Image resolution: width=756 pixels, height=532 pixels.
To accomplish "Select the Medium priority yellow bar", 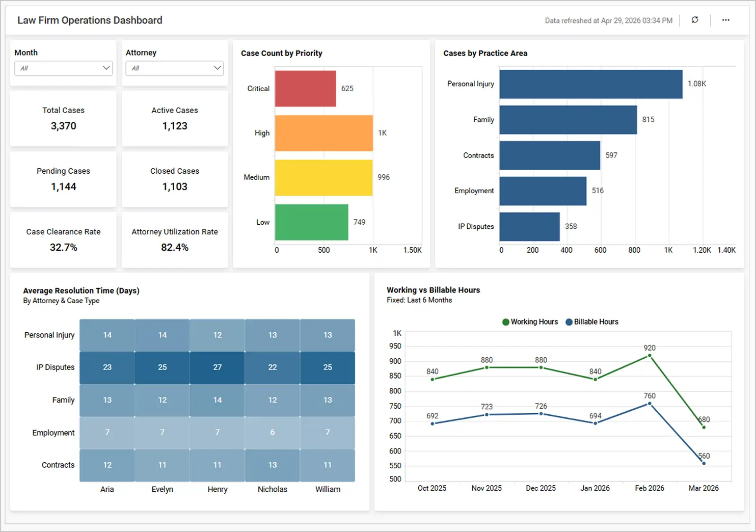I will click(x=323, y=177).
